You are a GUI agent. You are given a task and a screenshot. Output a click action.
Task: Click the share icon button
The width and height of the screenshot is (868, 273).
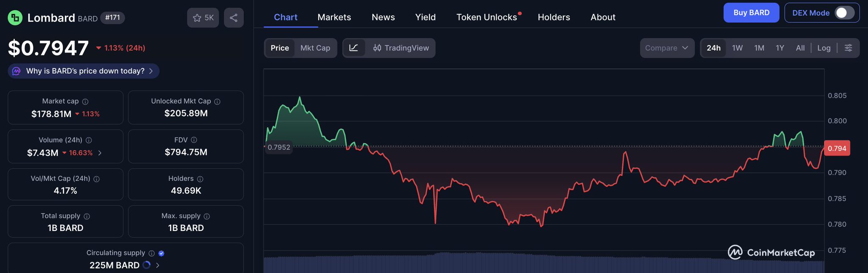tap(234, 18)
